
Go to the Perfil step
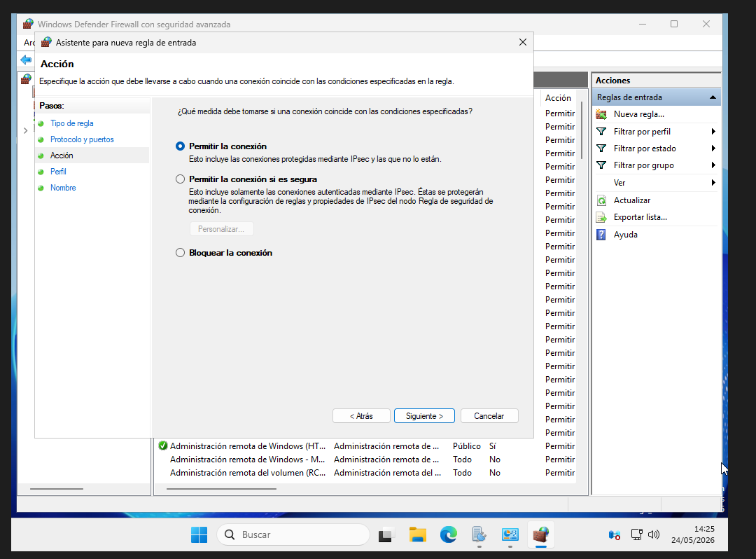pyautogui.click(x=58, y=172)
